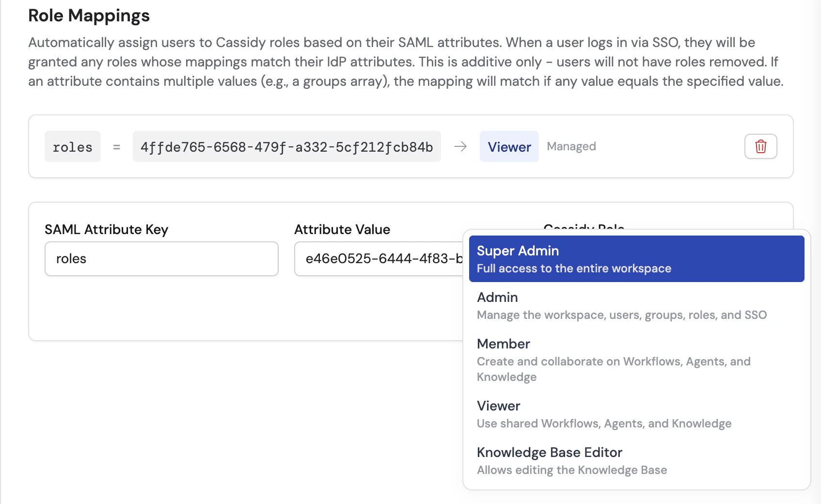Pick the Member role option
This screenshot has width=821, height=504.
point(636,360)
